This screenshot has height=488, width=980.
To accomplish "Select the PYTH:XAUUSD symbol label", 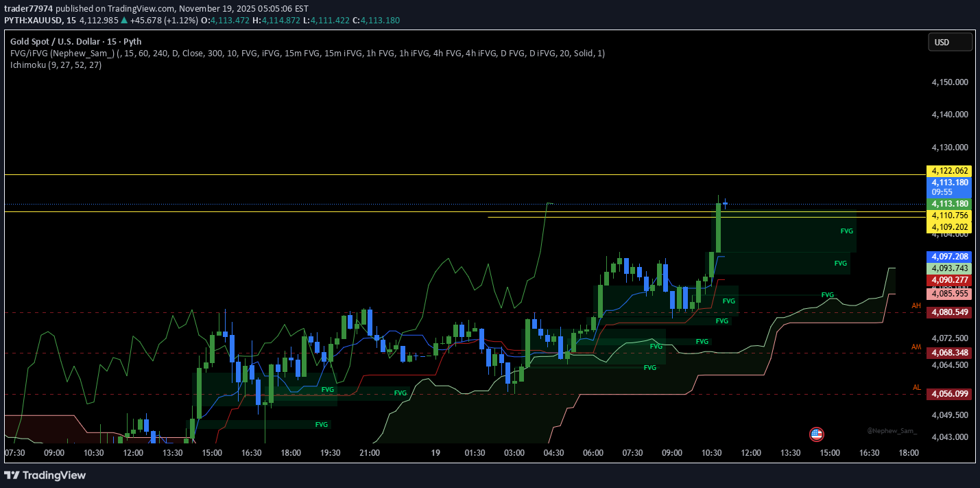I will click(x=34, y=21).
